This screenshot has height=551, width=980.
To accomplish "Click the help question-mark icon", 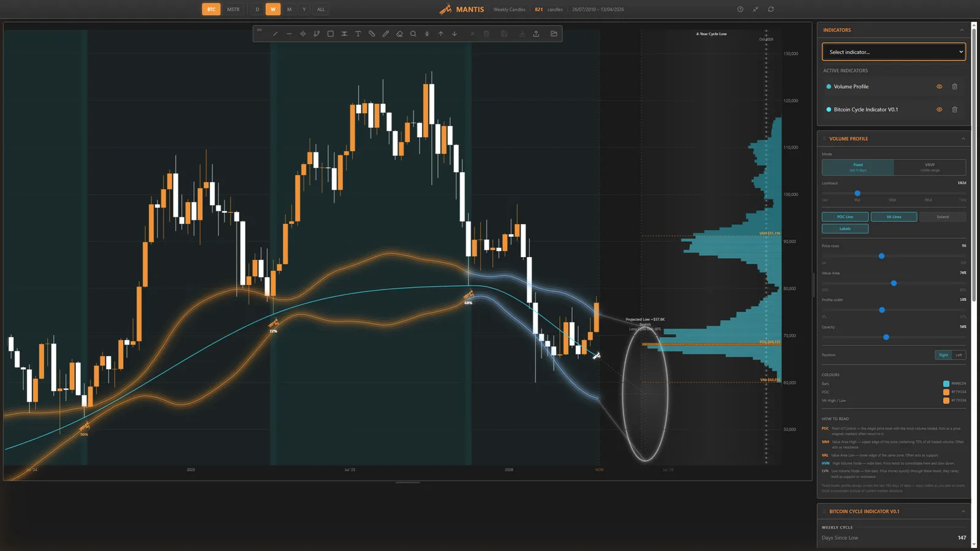I will point(740,9).
